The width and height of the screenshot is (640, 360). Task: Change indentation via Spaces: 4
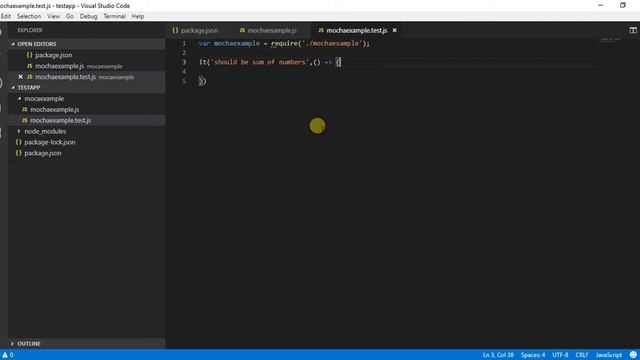533,355
